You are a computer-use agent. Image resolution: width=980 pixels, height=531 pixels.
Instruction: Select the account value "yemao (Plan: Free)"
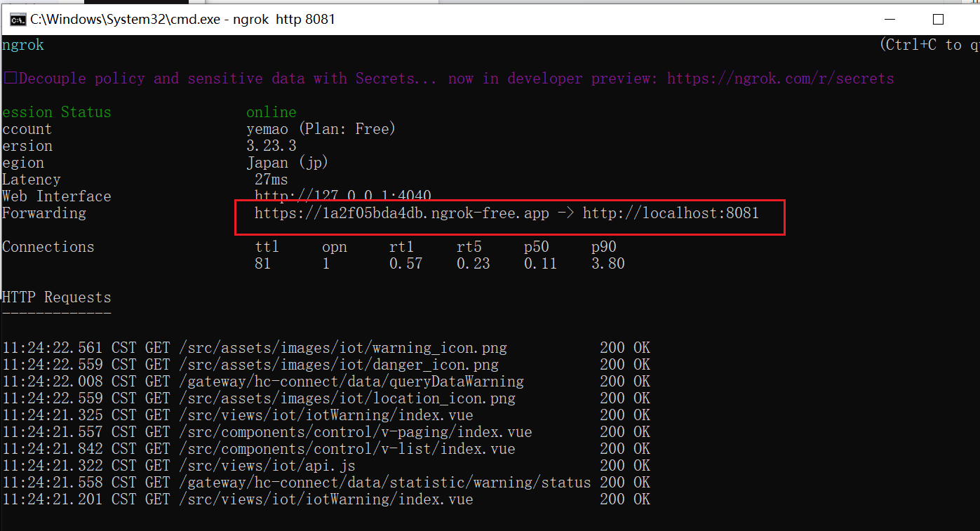coord(321,129)
